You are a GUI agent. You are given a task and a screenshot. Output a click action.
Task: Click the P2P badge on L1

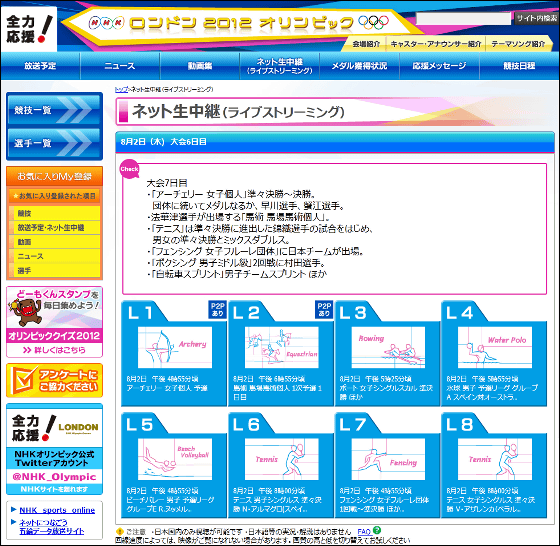217,309
